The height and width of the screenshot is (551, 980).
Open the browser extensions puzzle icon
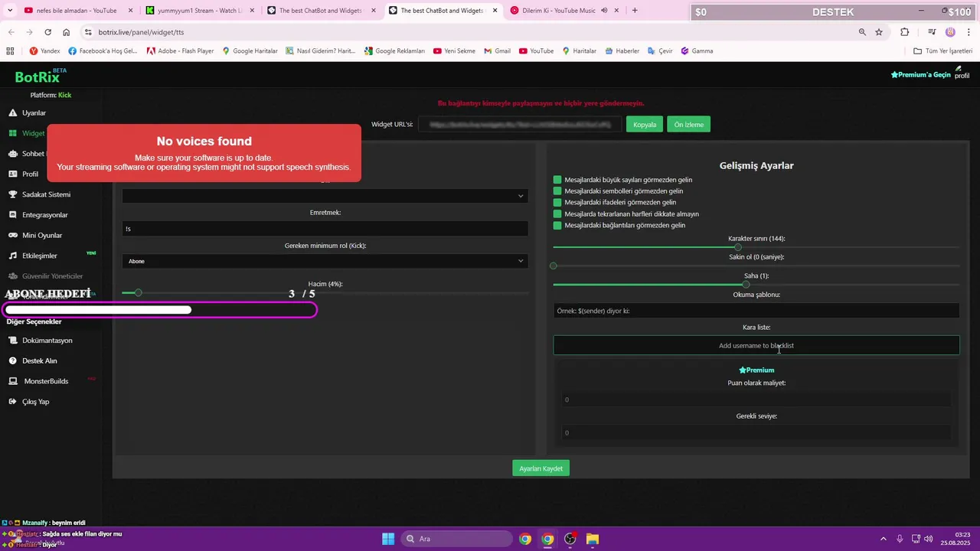(905, 32)
